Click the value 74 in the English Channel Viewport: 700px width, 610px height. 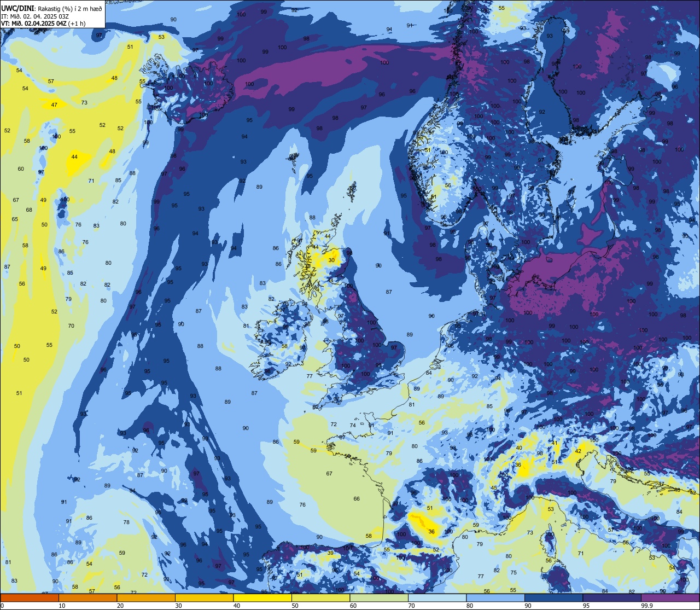click(353, 426)
